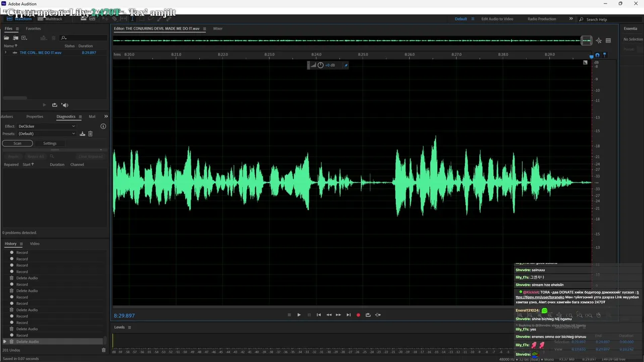The width and height of the screenshot is (644, 362).
Task: Click the Search Help magnifier icon
Action: (x=582, y=19)
